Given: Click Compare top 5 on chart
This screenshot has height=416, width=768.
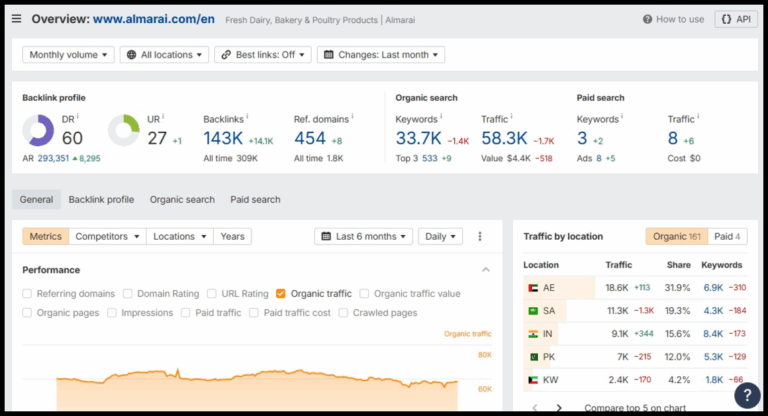Looking at the screenshot, I should [x=635, y=408].
